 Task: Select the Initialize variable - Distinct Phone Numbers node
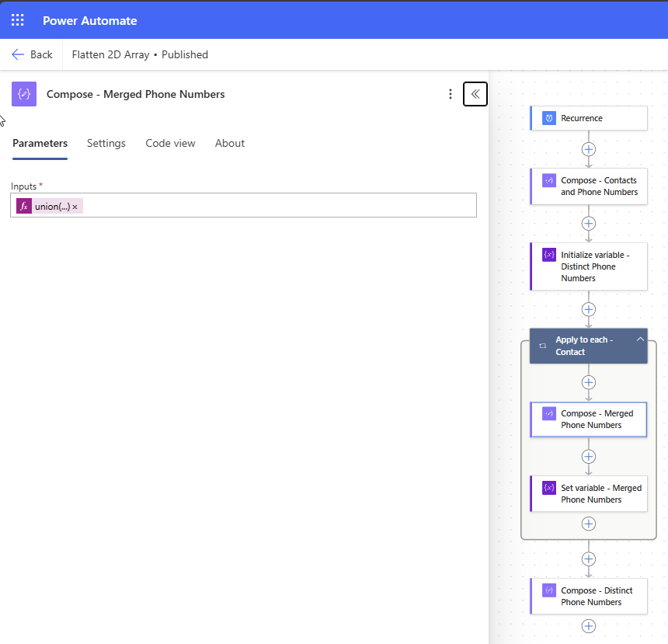pyautogui.click(x=588, y=266)
